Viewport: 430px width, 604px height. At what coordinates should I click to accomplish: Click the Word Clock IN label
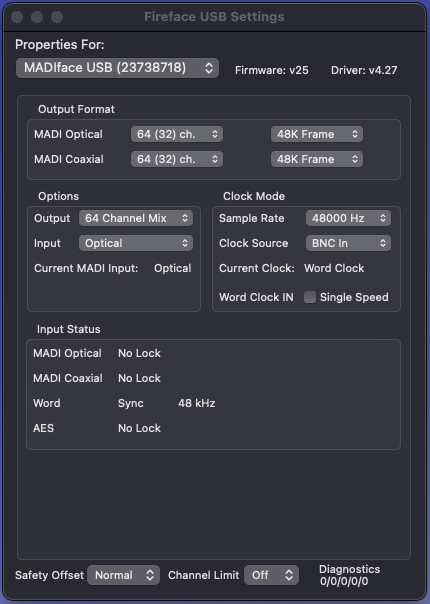click(x=256, y=297)
